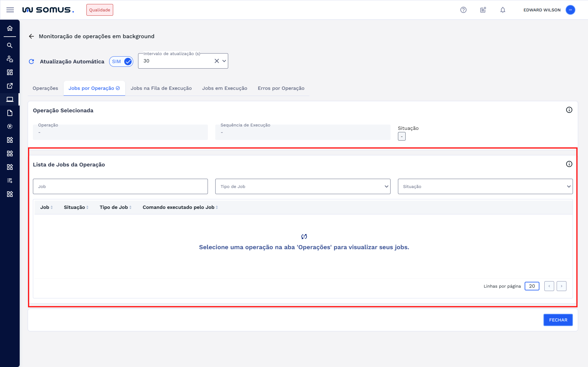Open the hamburger menu
The height and width of the screenshot is (367, 588).
coord(10,10)
